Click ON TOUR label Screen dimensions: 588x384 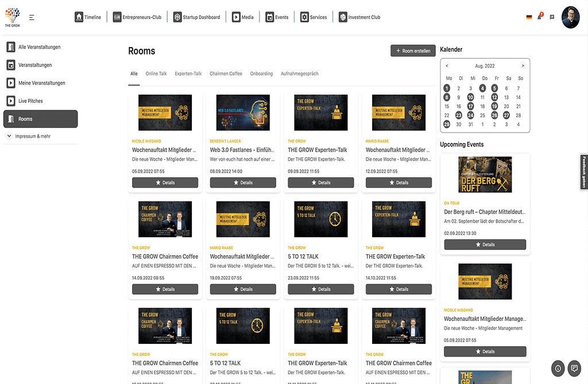(x=451, y=203)
